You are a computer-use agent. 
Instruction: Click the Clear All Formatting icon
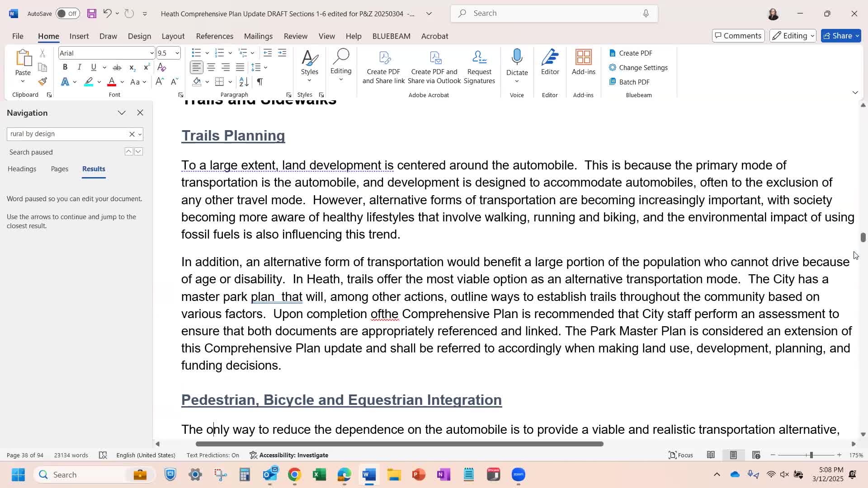161,67
